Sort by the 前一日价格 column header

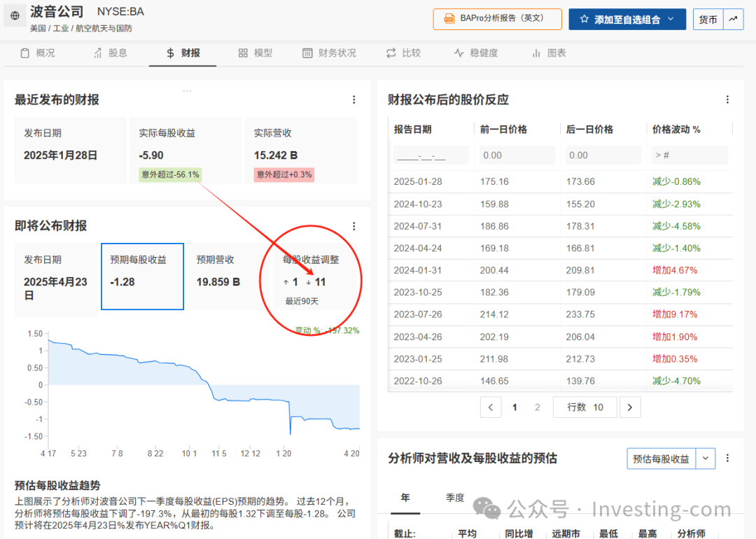coord(503,129)
